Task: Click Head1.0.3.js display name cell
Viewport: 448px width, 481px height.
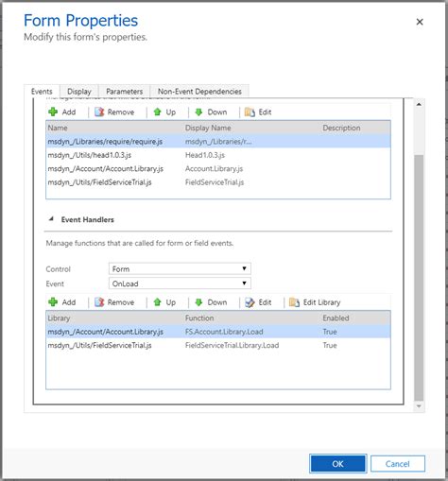Action: (205, 155)
